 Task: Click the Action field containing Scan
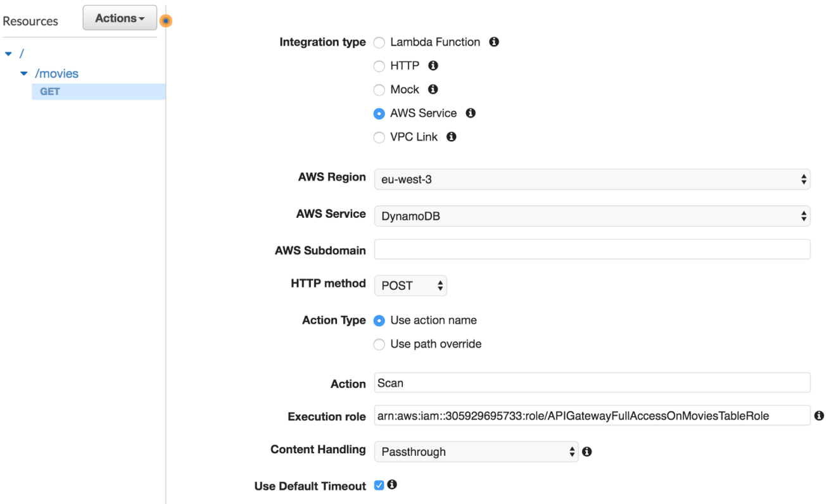(x=592, y=382)
